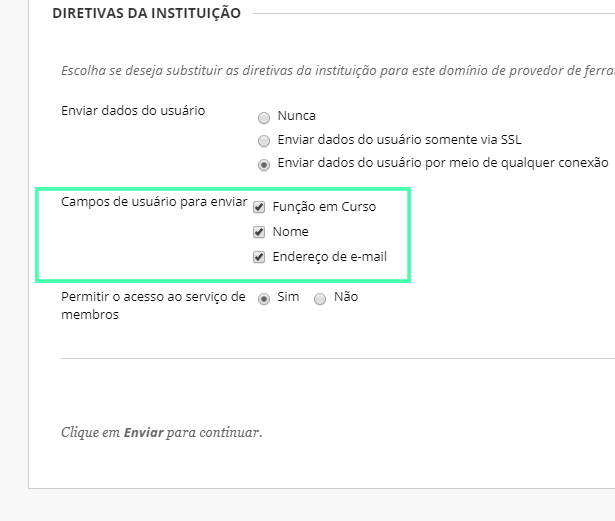The height and width of the screenshot is (521, 615).
Task: Uncheck the Função em Curso checkbox
Action: pos(259,207)
